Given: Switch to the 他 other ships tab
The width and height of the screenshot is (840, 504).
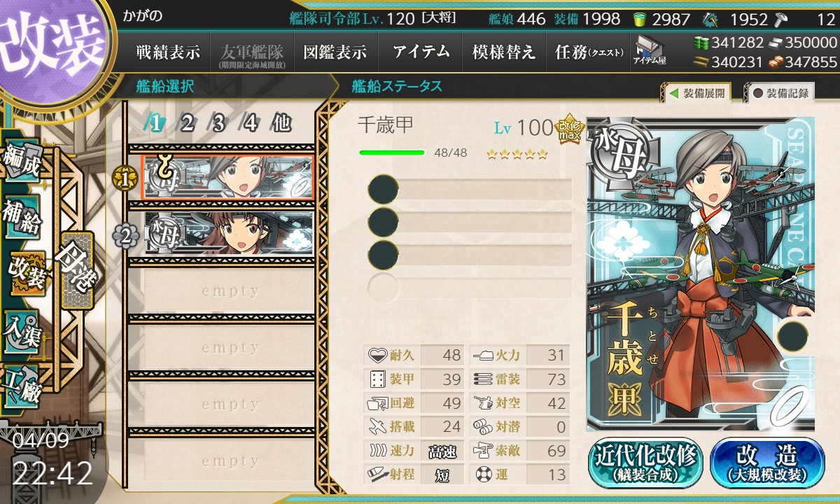Looking at the screenshot, I should (x=281, y=123).
